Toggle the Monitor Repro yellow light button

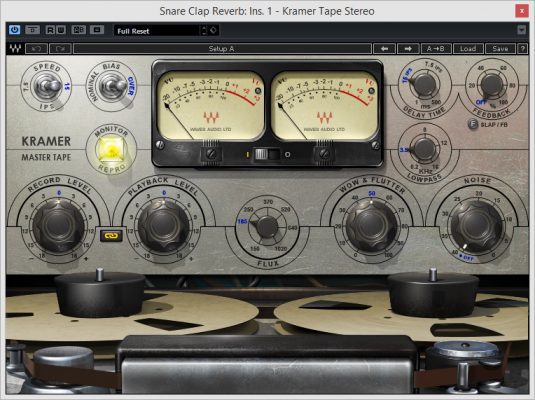pos(111,149)
